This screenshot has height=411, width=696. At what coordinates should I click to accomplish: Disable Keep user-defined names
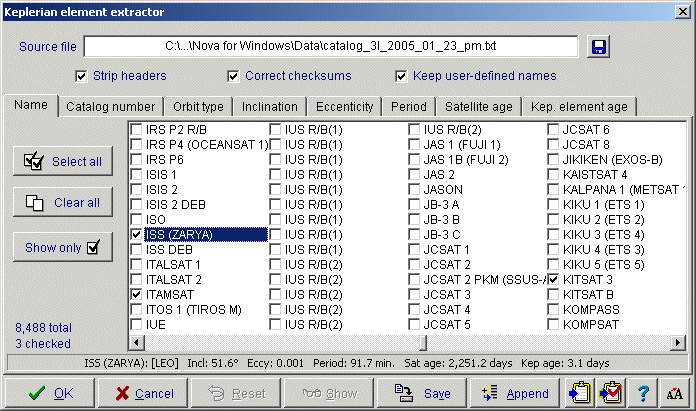click(x=401, y=76)
